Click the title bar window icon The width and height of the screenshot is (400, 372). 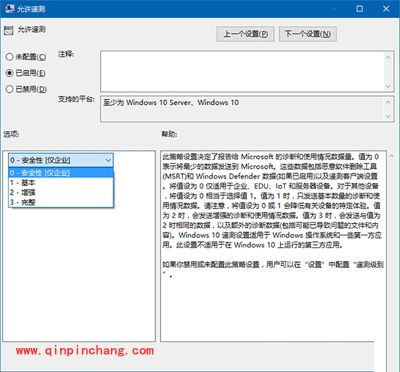pyautogui.click(x=10, y=8)
